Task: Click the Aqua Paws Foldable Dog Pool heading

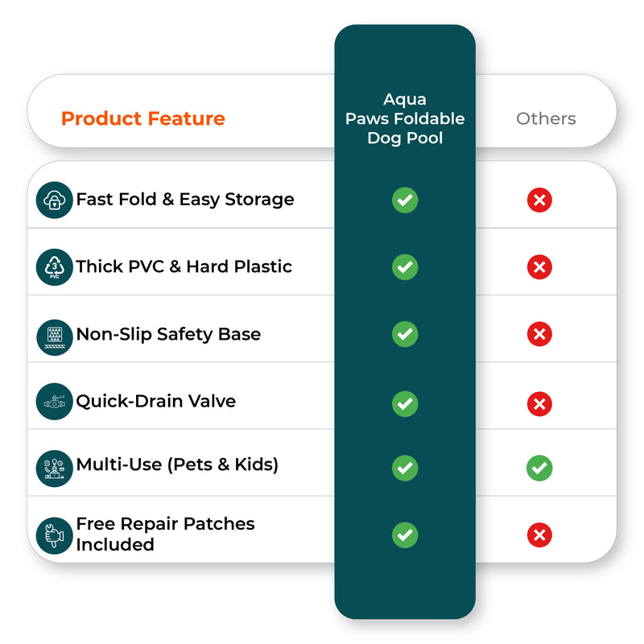Action: [405, 118]
